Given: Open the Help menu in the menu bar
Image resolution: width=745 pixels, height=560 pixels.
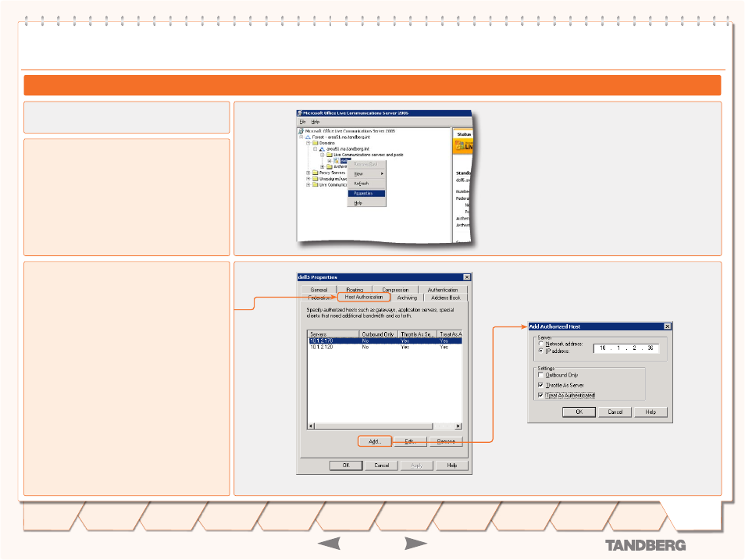Looking at the screenshot, I should point(315,122).
